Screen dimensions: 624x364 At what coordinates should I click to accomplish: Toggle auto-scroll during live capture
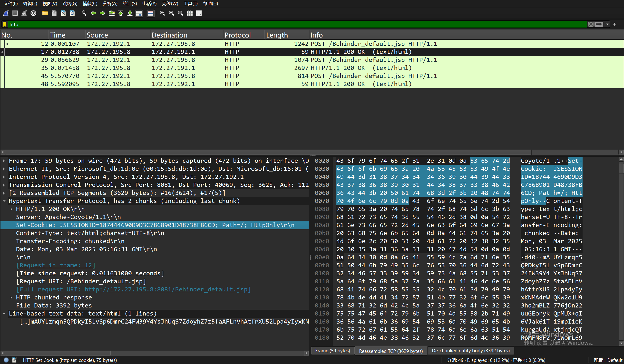(139, 13)
